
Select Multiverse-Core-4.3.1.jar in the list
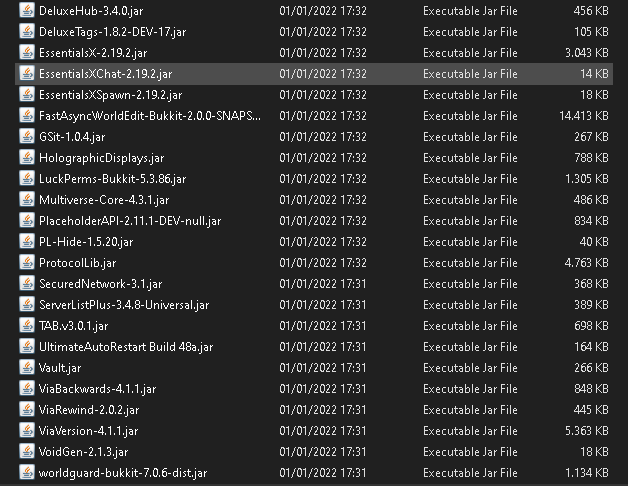coord(104,200)
